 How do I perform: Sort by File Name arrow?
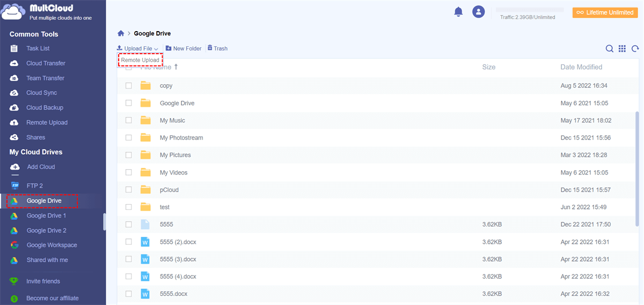176,67
